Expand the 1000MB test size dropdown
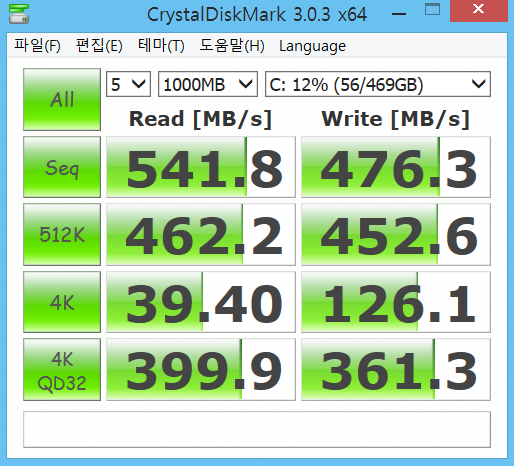This screenshot has width=514, height=466. pyautogui.click(x=208, y=84)
